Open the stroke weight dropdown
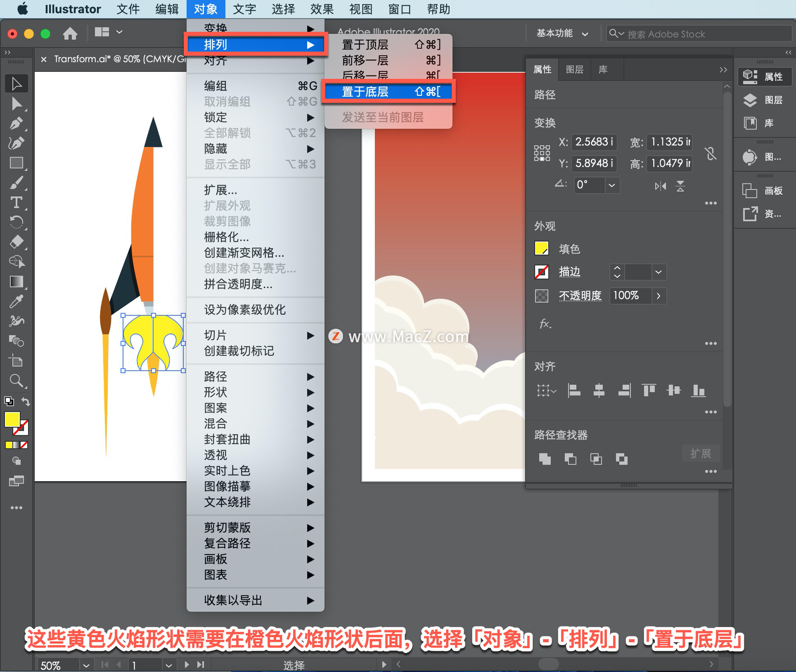The width and height of the screenshot is (796, 672). pyautogui.click(x=658, y=272)
